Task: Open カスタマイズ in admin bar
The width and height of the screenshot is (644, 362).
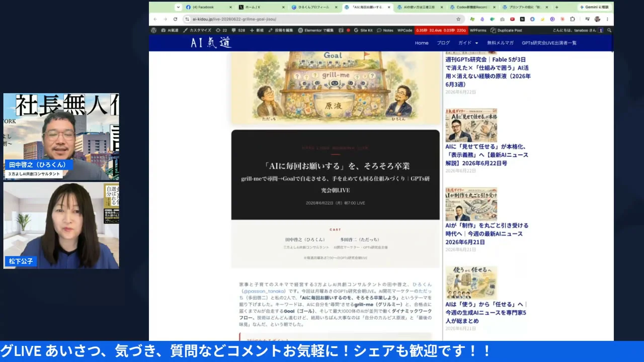Action: coord(197,30)
